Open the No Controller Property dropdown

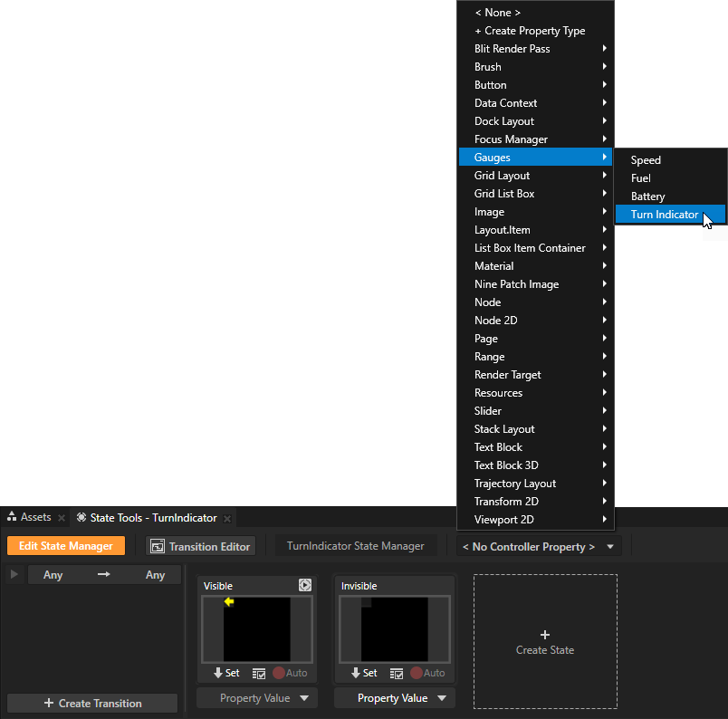click(539, 546)
